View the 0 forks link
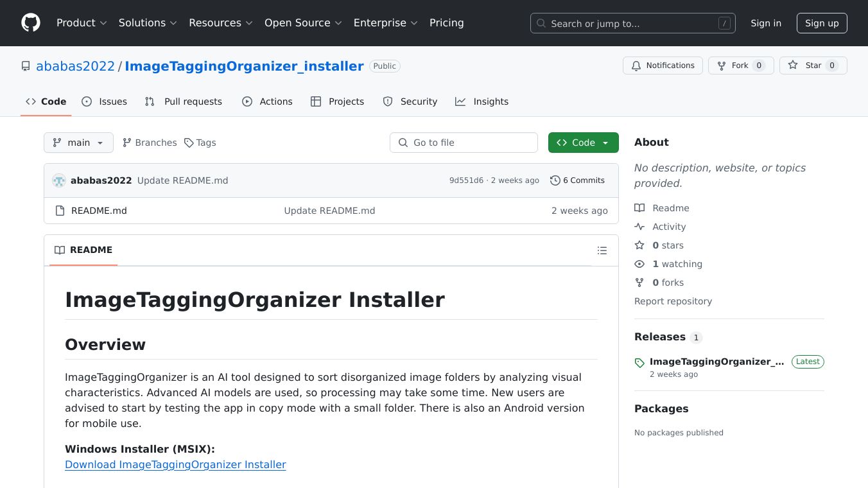 (x=659, y=283)
